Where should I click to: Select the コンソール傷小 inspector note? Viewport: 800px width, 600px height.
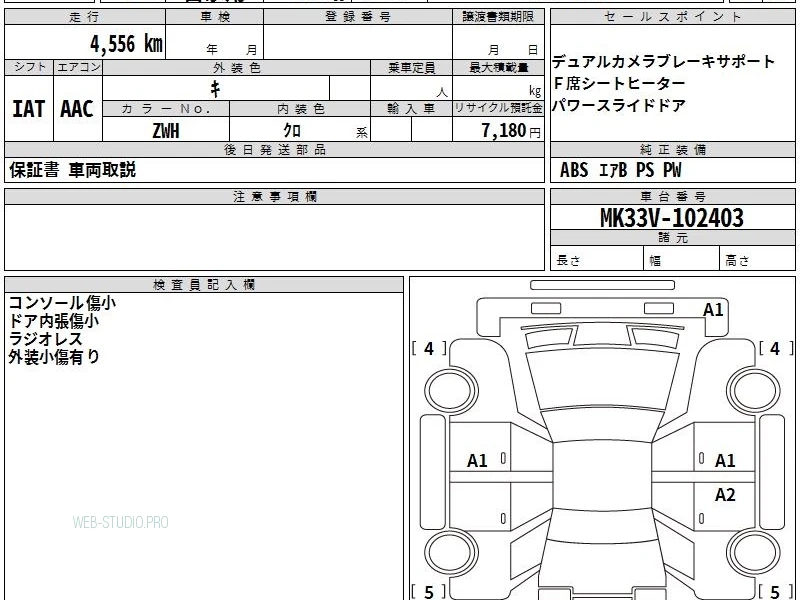click(x=62, y=303)
